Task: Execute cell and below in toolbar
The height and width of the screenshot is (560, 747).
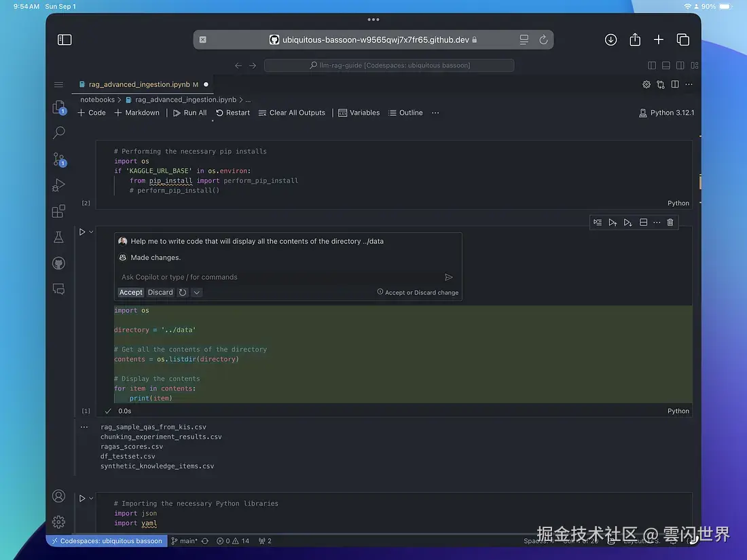Action: tap(628, 223)
